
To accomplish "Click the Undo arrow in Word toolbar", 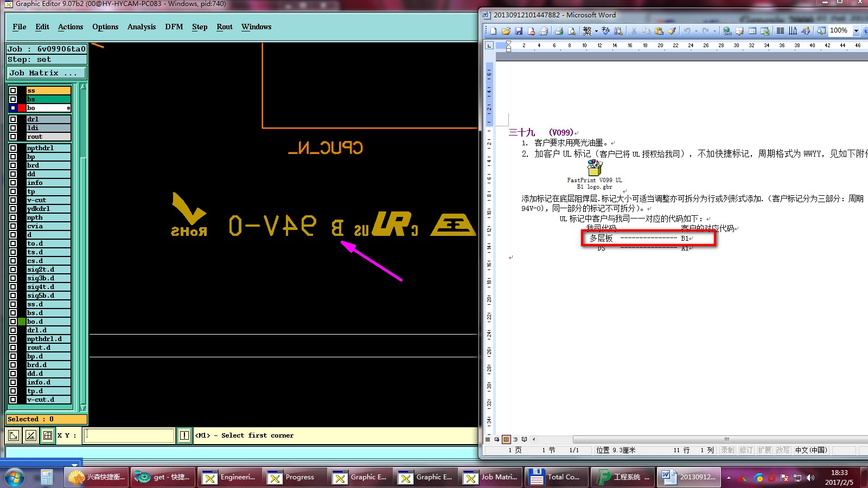I will 687,31.
